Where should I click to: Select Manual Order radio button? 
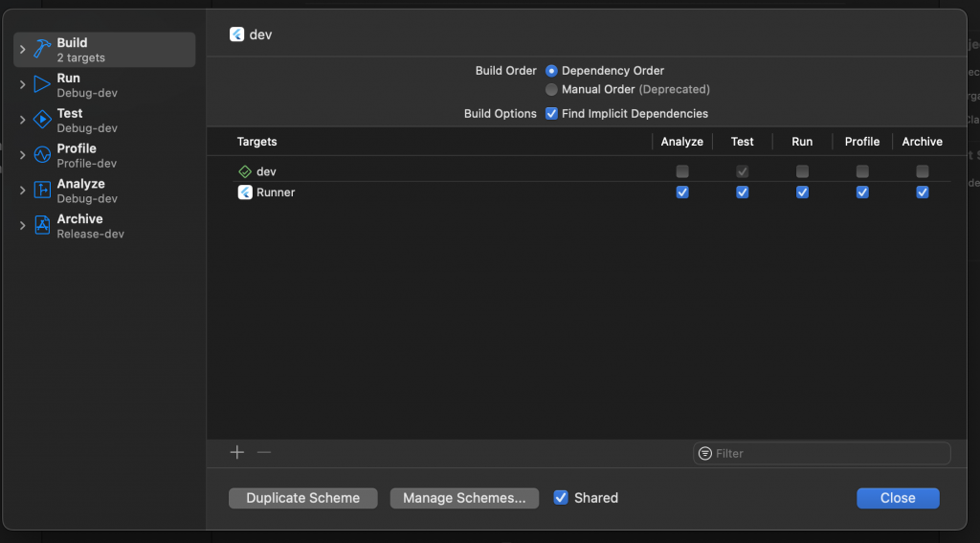click(551, 90)
